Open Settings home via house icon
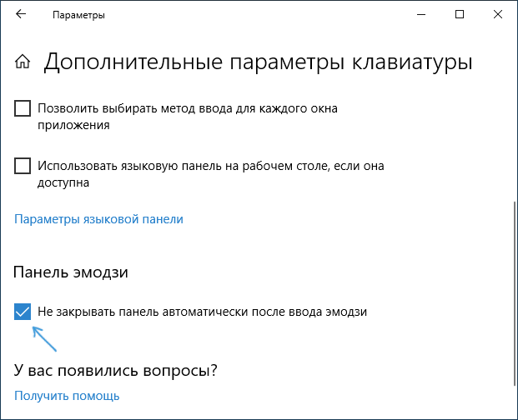This screenshot has width=518, height=420. point(23,62)
